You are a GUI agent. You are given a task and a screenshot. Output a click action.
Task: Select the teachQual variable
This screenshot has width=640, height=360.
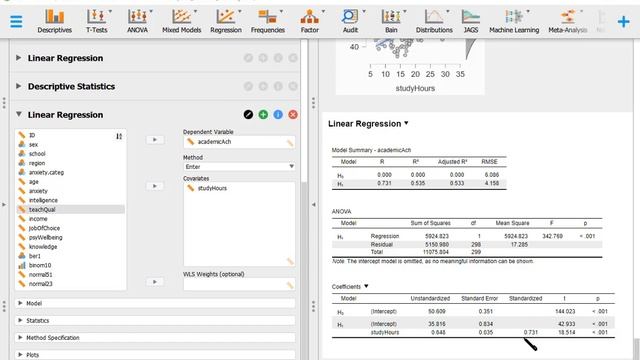point(71,209)
